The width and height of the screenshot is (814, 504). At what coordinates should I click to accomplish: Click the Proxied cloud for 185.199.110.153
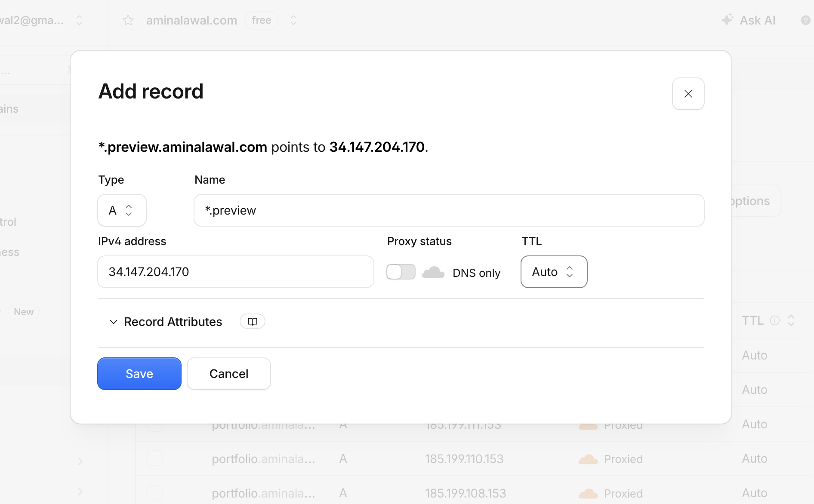pos(588,459)
